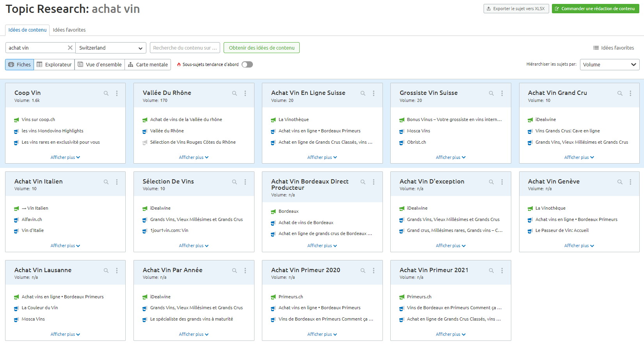
Task: Expand 'Afficher plus' on Achat Vin Genève card
Action: point(579,246)
